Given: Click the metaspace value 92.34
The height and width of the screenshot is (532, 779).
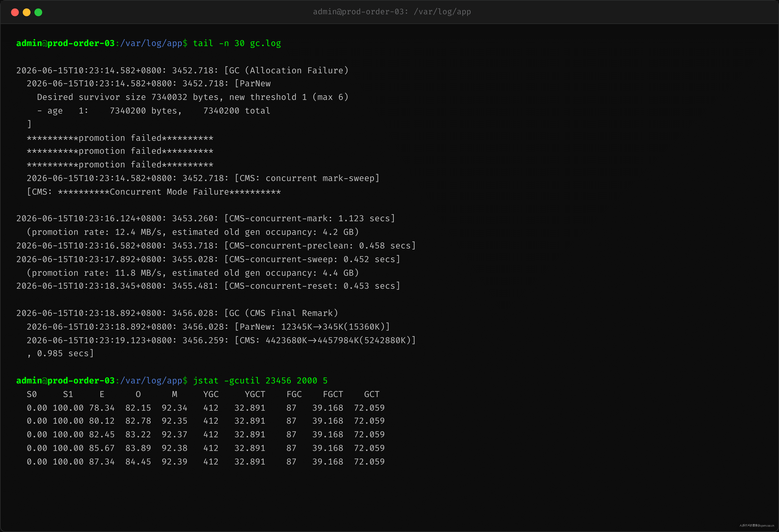Looking at the screenshot, I should pyautogui.click(x=175, y=408).
